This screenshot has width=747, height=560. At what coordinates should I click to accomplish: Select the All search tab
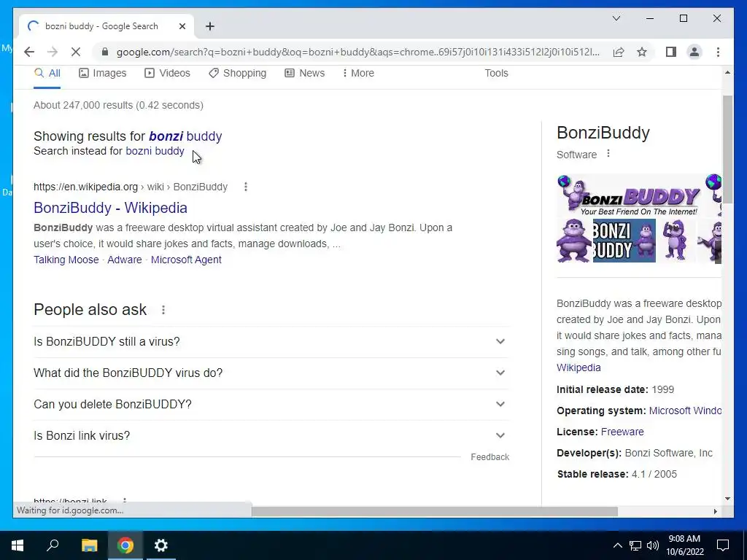(47, 74)
